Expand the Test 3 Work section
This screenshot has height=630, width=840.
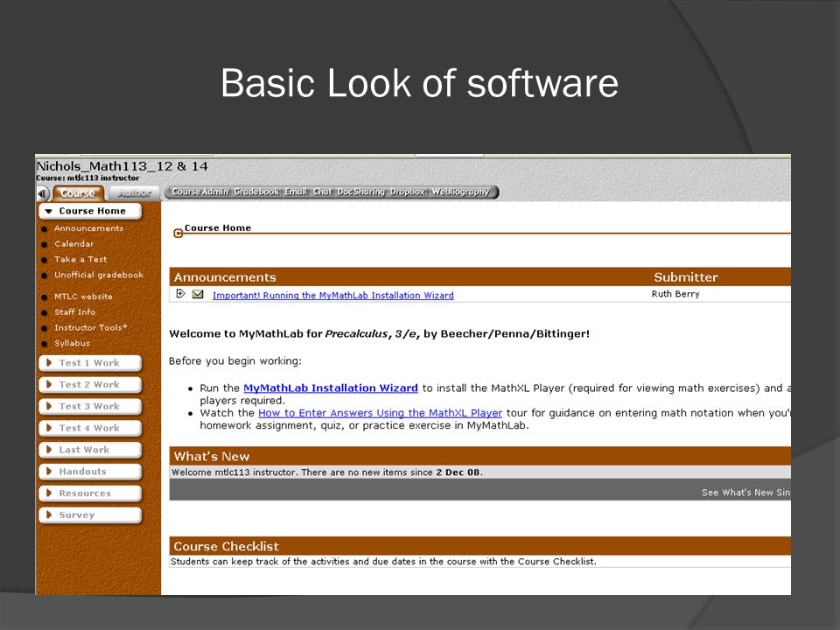(90, 407)
